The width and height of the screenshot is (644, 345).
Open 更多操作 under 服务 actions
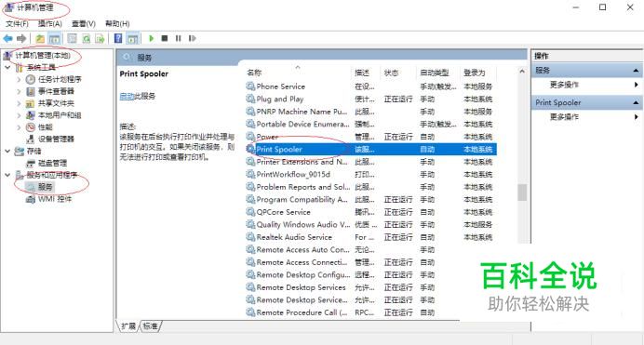click(564, 85)
